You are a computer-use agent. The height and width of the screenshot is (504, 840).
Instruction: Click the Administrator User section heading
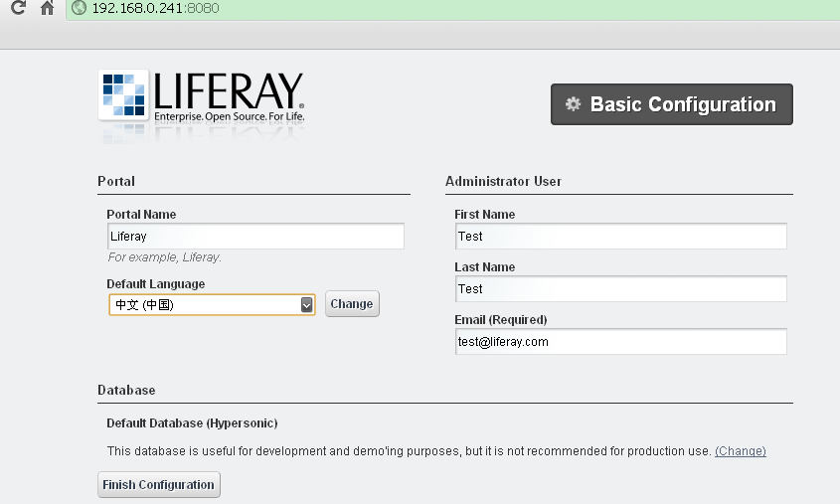[503, 181]
